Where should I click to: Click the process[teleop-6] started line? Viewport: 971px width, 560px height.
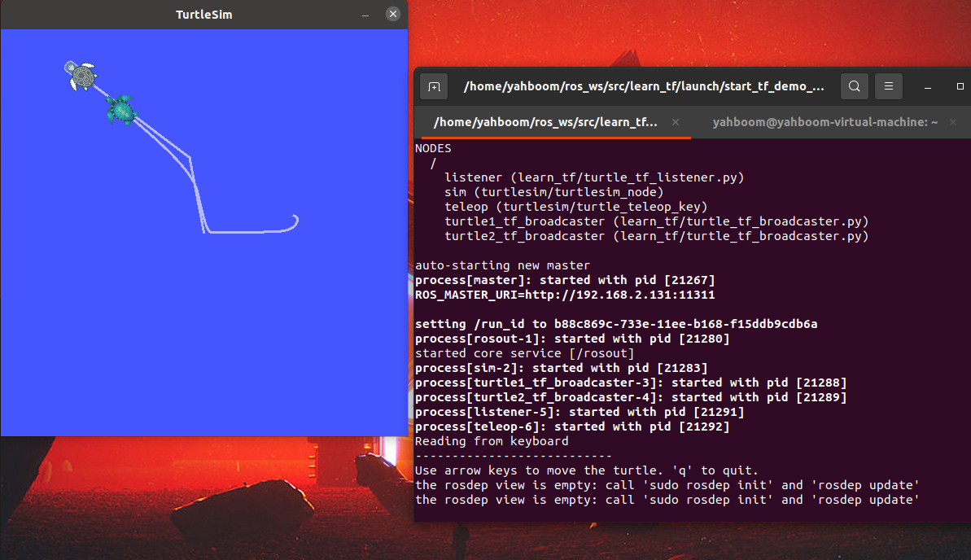[x=572, y=427]
